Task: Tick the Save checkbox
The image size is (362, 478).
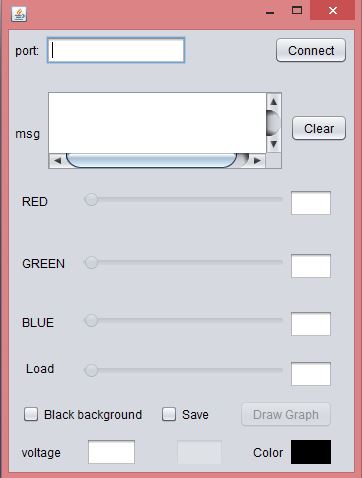Action: point(169,414)
